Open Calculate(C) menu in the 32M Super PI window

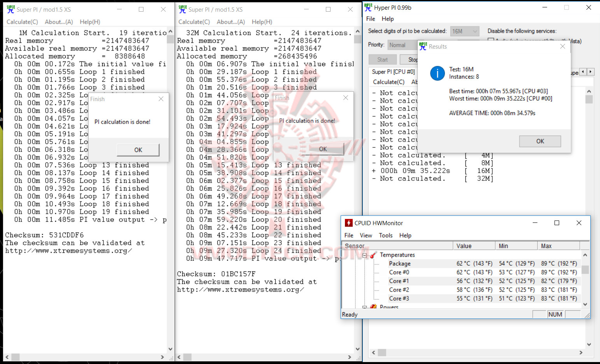(x=194, y=22)
